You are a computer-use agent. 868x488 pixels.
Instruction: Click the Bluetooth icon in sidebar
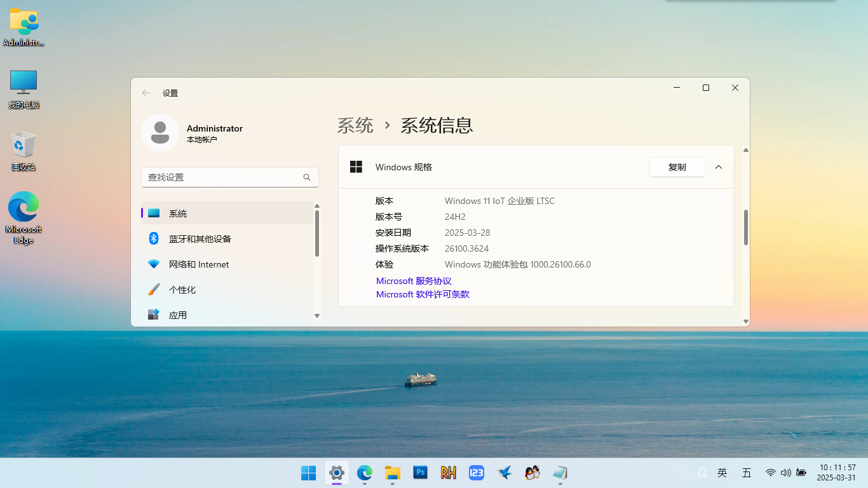point(154,238)
